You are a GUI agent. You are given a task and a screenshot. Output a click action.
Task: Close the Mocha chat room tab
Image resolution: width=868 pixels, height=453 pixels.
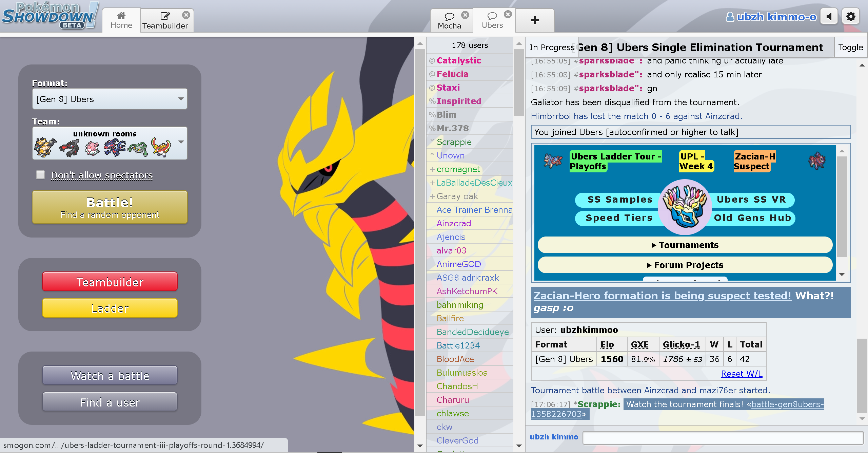pyautogui.click(x=465, y=15)
